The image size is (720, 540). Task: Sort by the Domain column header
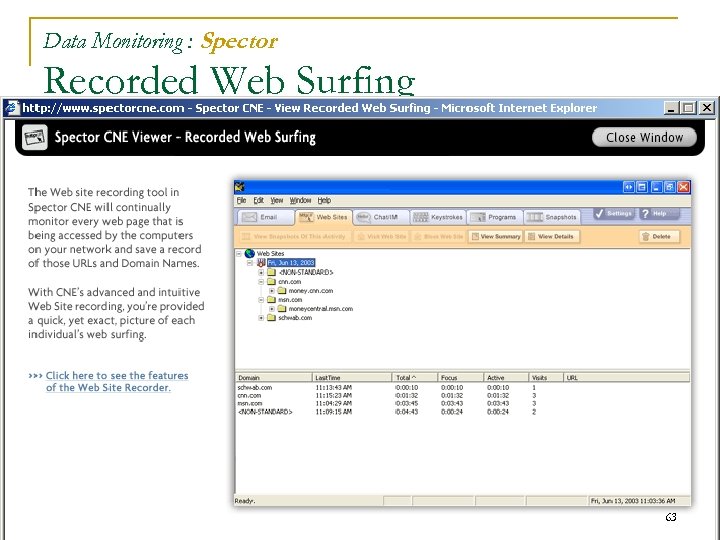(274, 377)
